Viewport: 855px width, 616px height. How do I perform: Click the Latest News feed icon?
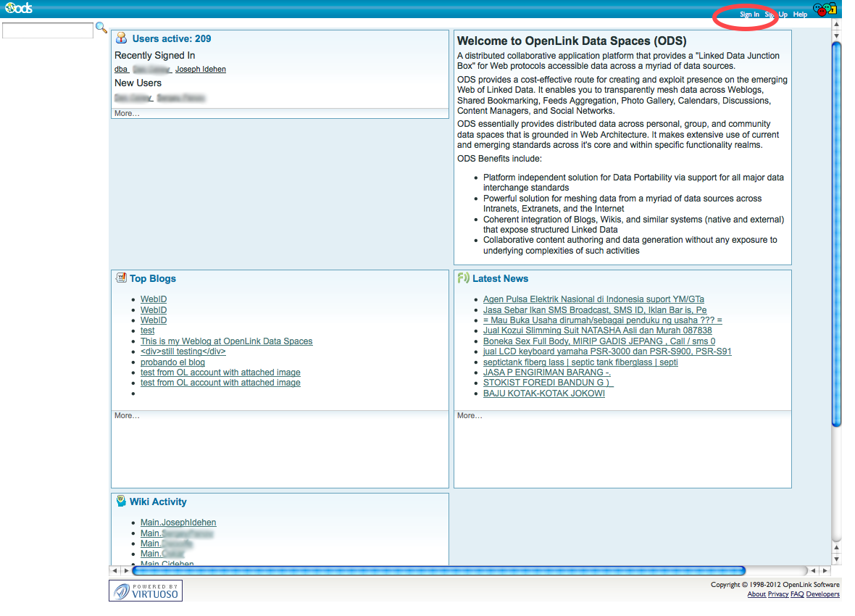(464, 278)
